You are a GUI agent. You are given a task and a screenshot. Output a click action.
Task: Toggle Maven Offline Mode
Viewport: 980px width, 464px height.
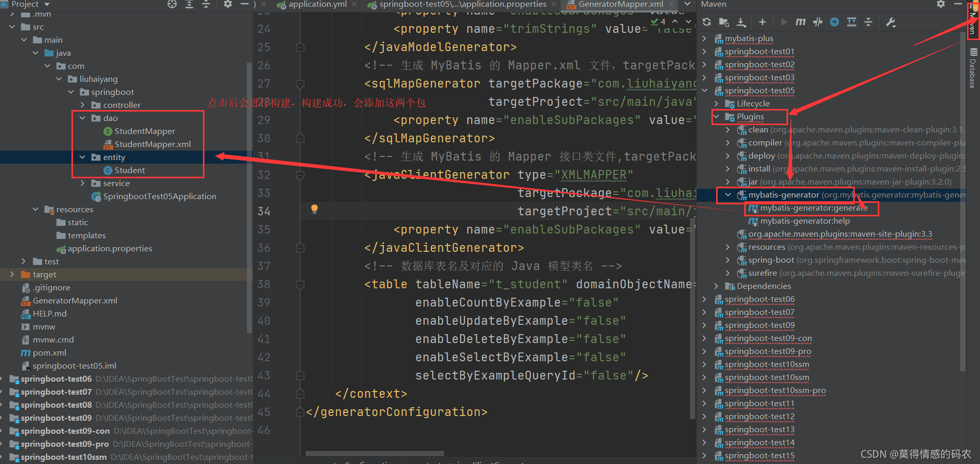818,22
